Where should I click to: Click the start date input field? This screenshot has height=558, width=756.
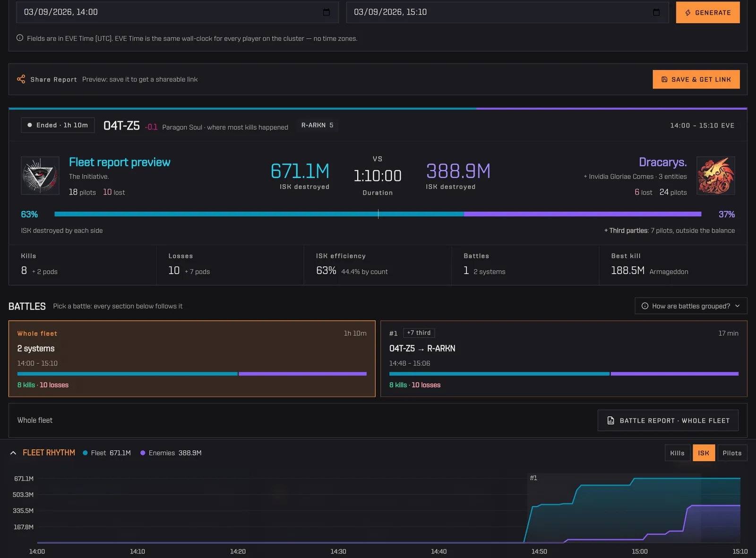pos(177,12)
